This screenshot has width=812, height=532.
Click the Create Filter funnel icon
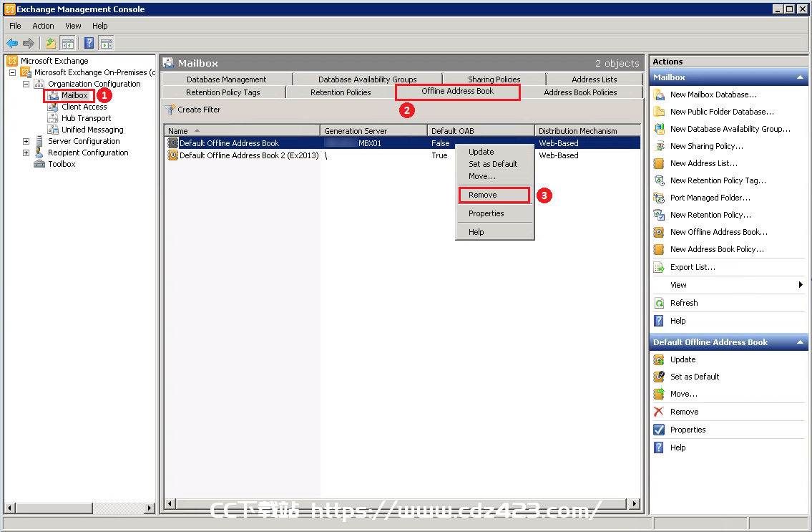170,110
